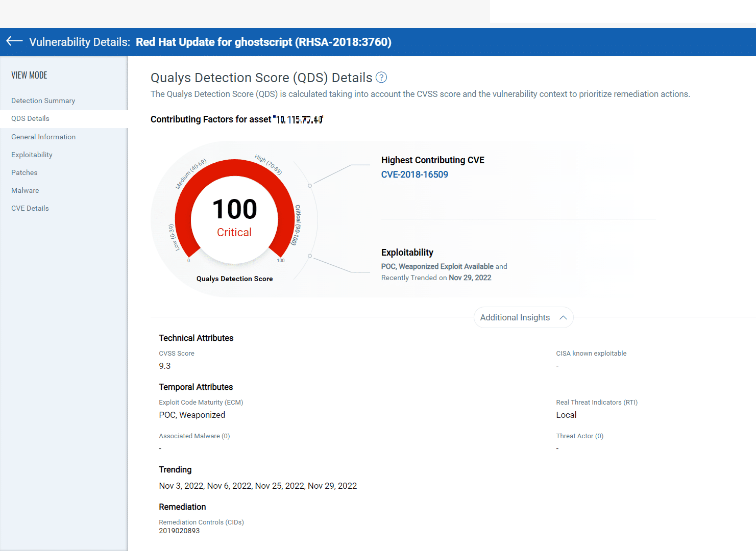This screenshot has width=756, height=551.
Task: Click the Recently Trended Nov 29, 2022 date
Action: (470, 278)
